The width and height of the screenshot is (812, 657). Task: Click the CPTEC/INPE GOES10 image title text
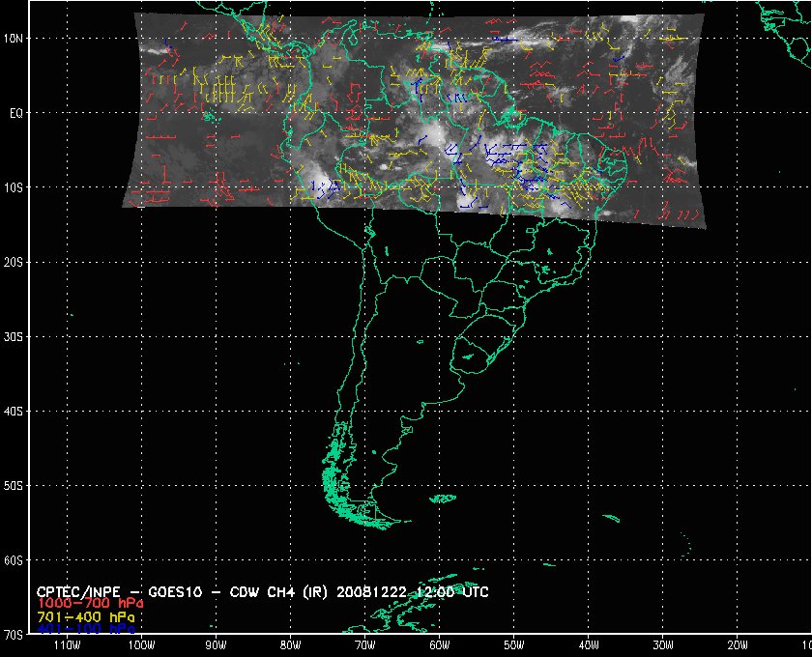click(x=263, y=592)
